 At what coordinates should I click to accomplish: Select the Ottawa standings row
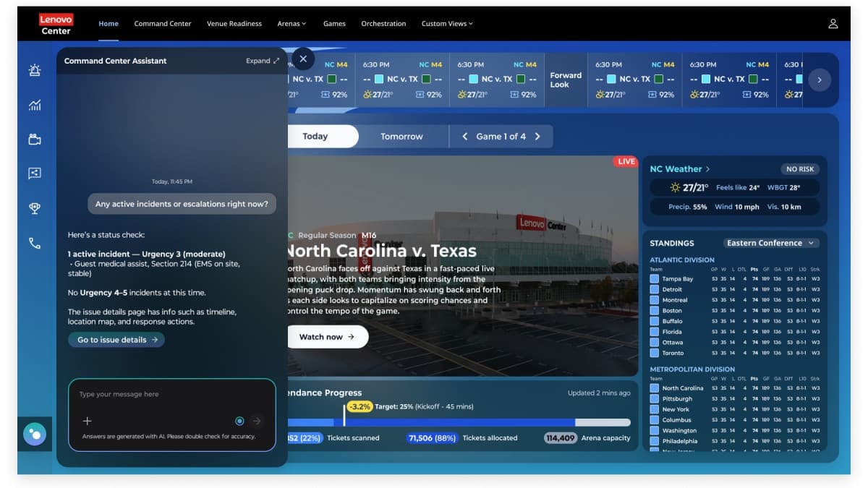735,343
